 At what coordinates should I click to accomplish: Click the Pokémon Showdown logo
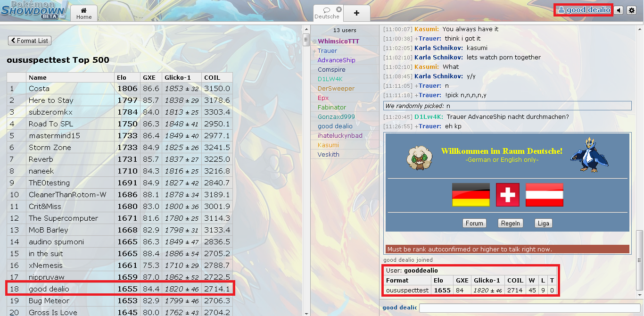pyautogui.click(x=34, y=10)
